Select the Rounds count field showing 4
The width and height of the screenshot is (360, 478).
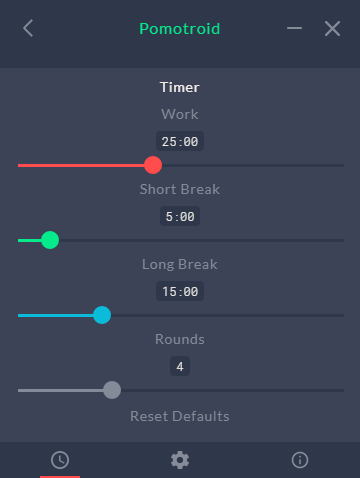(180, 366)
